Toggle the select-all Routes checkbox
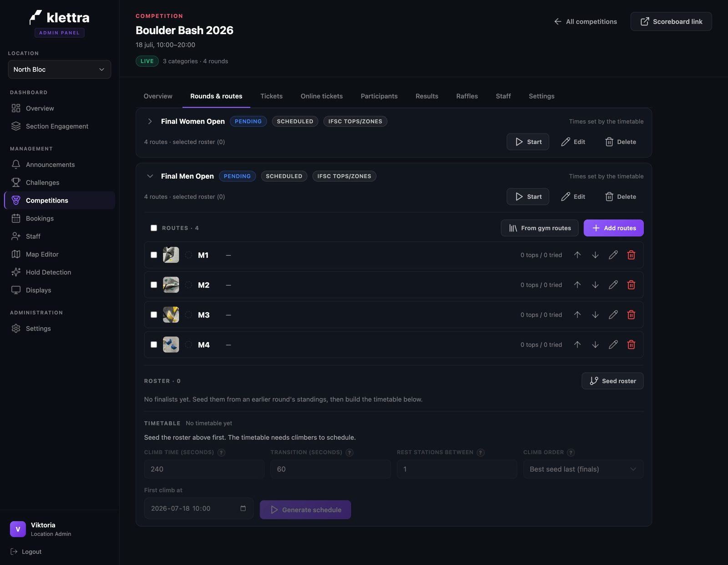The width and height of the screenshot is (728, 565). point(154,228)
